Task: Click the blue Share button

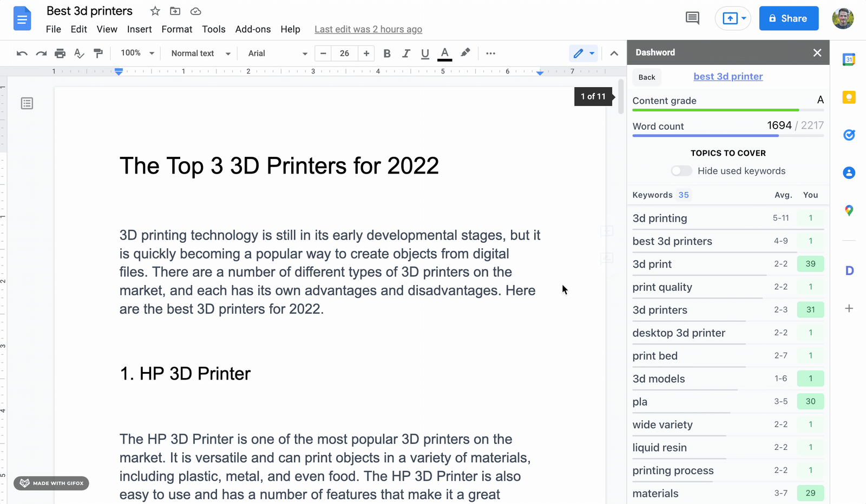Action: coord(789,18)
